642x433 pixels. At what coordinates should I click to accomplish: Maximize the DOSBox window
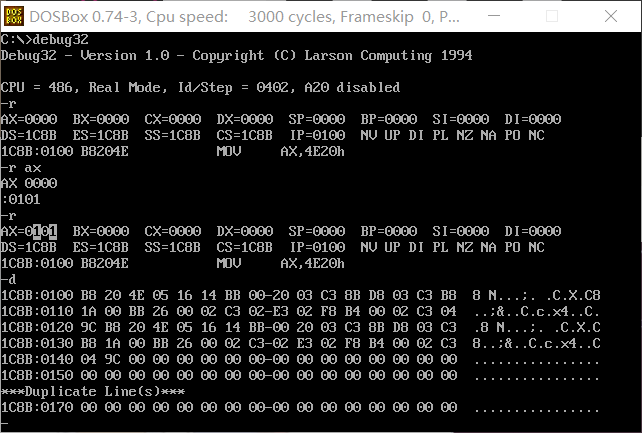coord(552,16)
